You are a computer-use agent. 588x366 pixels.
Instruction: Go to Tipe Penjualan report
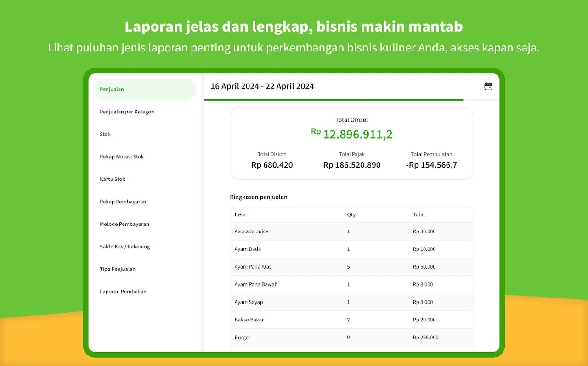[118, 269]
